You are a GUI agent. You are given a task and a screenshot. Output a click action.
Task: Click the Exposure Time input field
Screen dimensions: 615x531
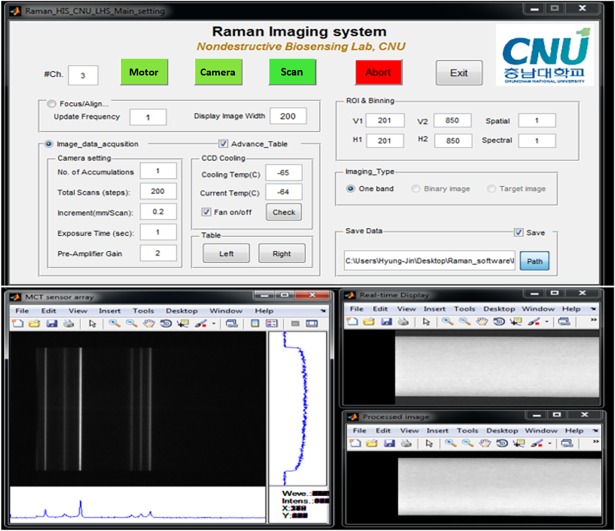pyautogui.click(x=157, y=232)
